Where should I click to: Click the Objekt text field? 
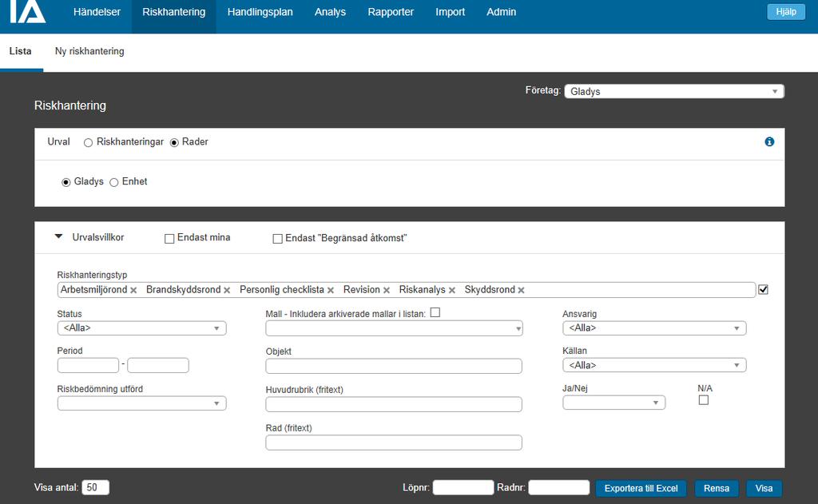tap(394, 366)
